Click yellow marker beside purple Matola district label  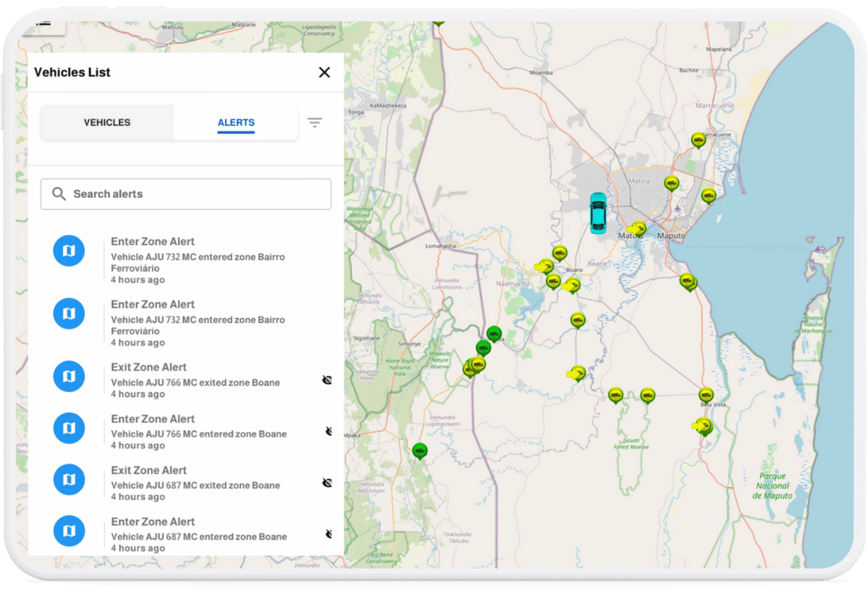[x=671, y=184]
